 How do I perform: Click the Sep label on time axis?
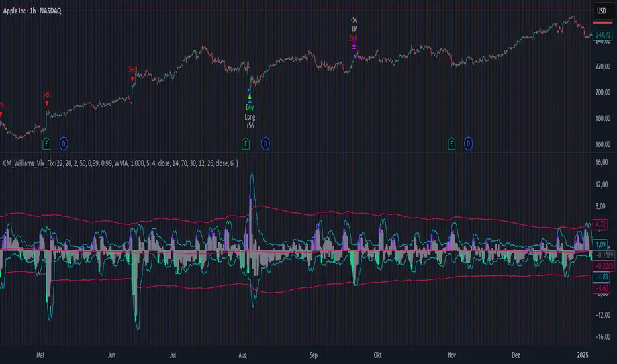[x=314, y=355]
